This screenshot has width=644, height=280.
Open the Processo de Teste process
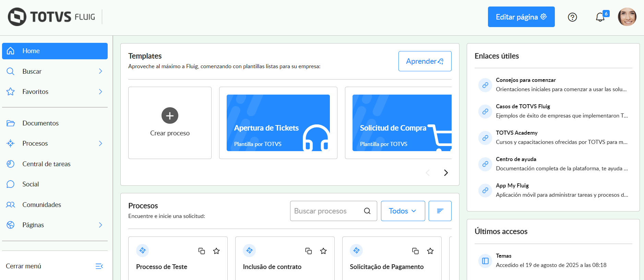(x=162, y=267)
